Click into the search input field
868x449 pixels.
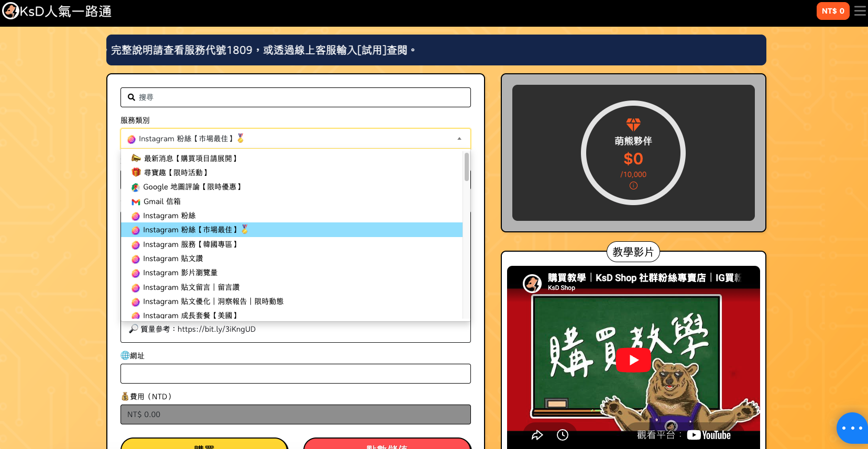(x=295, y=97)
